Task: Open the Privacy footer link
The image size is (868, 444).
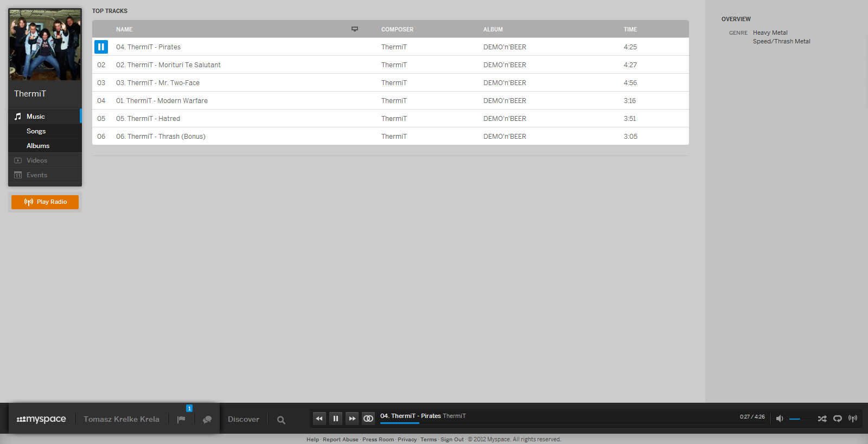Action: tap(407, 440)
